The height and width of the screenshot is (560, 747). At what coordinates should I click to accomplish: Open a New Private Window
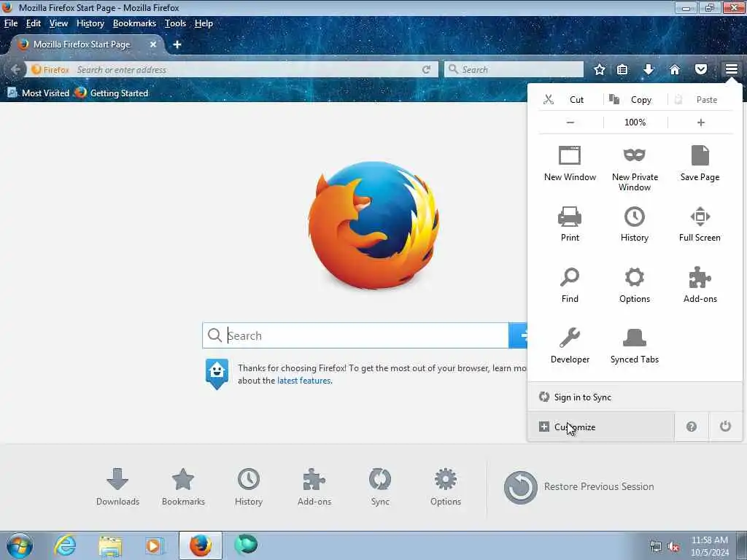click(635, 168)
